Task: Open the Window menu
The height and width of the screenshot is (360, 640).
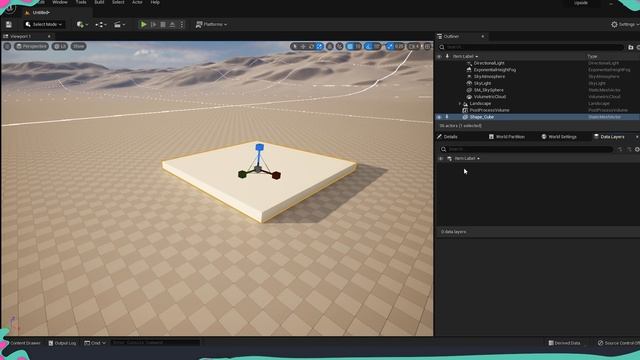Action: click(60, 2)
